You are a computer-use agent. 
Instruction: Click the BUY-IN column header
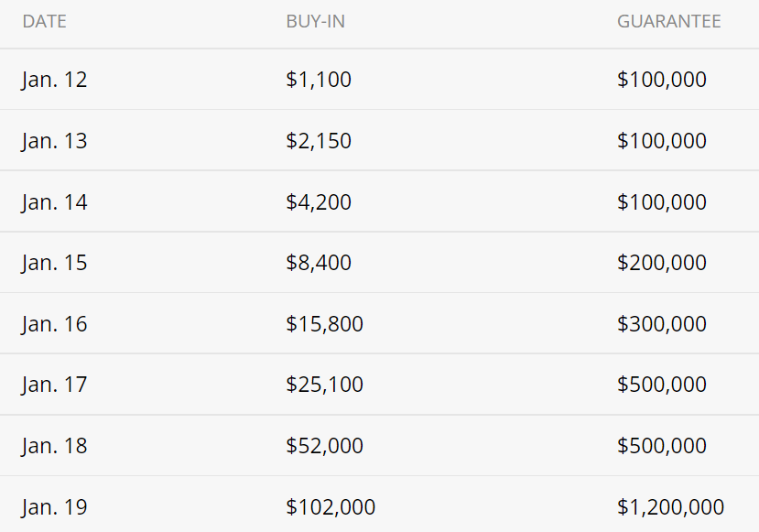(315, 21)
